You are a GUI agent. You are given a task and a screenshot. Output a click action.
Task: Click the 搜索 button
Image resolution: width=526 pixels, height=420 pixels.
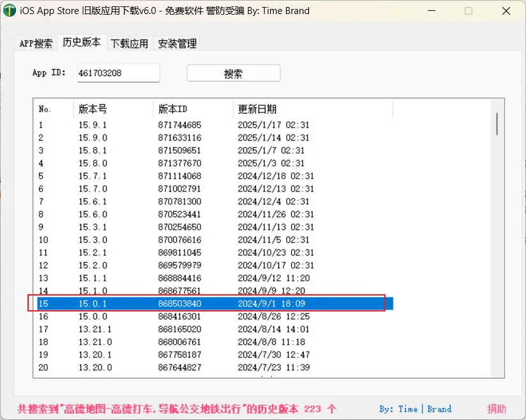click(x=233, y=73)
